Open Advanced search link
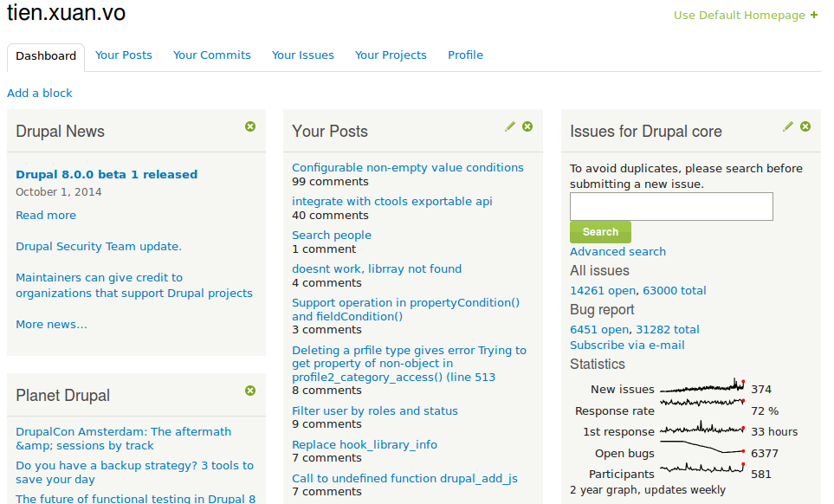This screenshot has height=504, width=834. click(618, 251)
